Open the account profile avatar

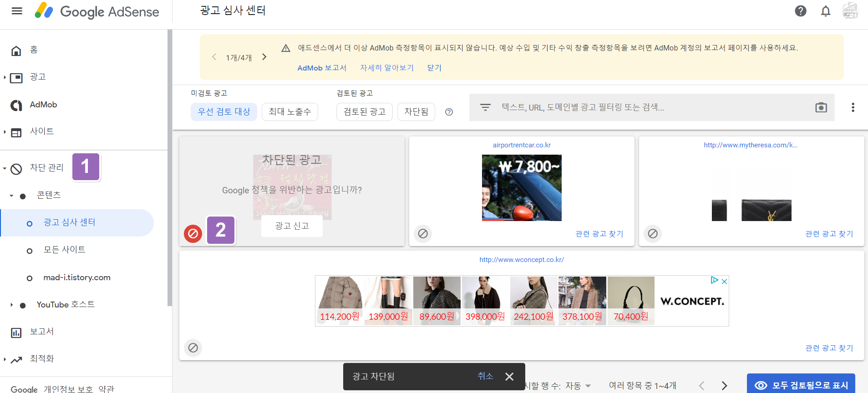tap(850, 10)
